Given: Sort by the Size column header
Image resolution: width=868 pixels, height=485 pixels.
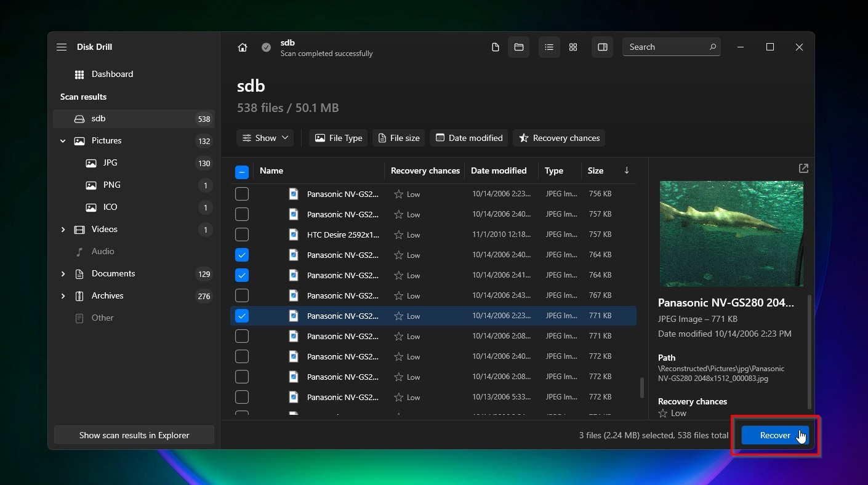Looking at the screenshot, I should point(595,170).
